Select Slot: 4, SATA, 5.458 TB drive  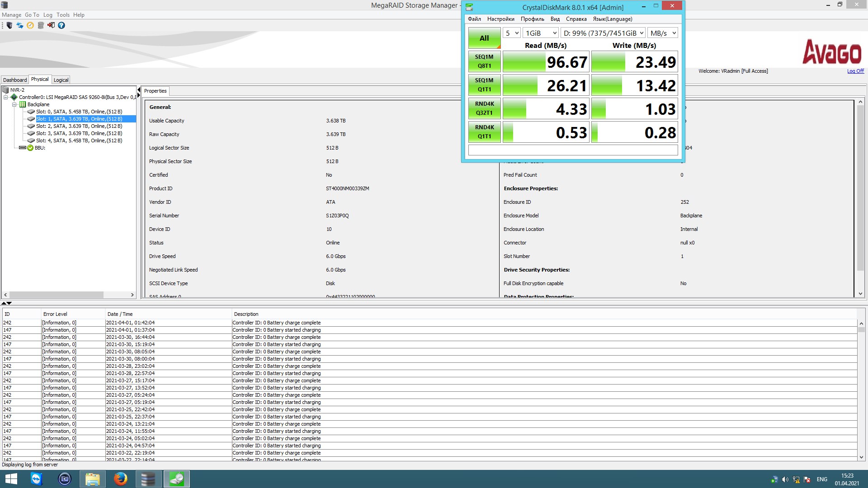point(79,141)
